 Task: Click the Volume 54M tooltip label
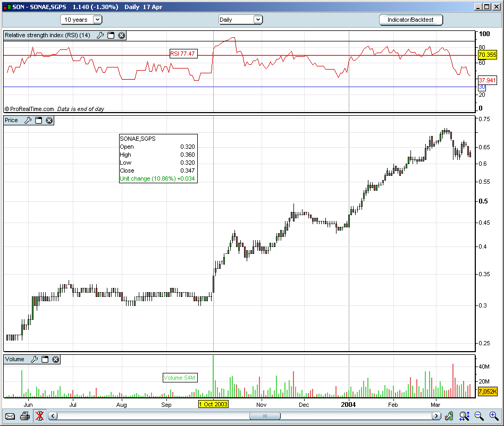[x=180, y=378]
